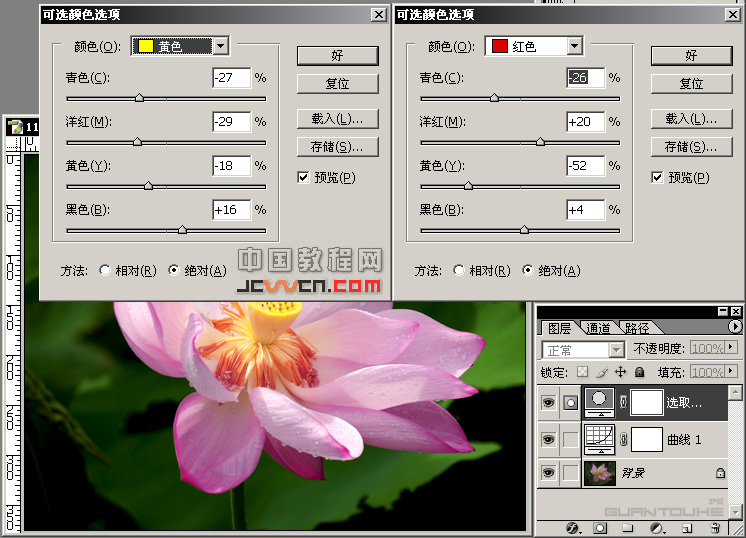Click the delete layer trash icon
Screen dimensions: 746x538
coord(714,527)
